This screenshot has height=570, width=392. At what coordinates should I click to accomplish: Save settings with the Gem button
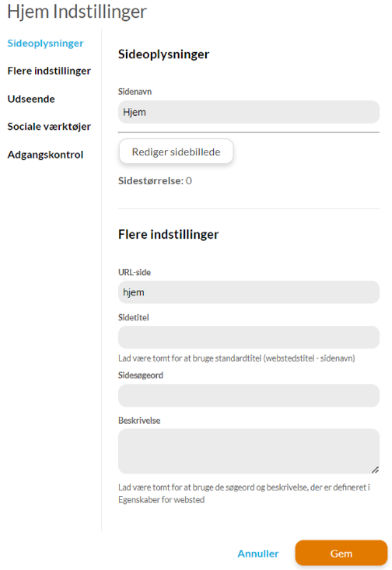click(341, 553)
